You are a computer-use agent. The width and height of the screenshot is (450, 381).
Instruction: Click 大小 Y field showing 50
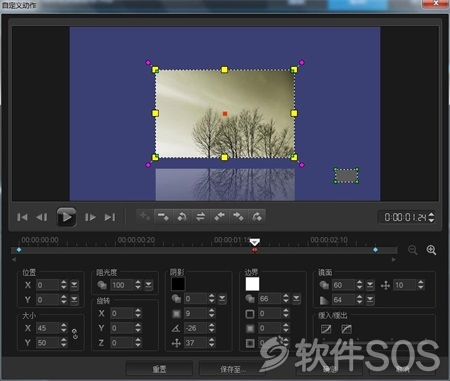48,343
